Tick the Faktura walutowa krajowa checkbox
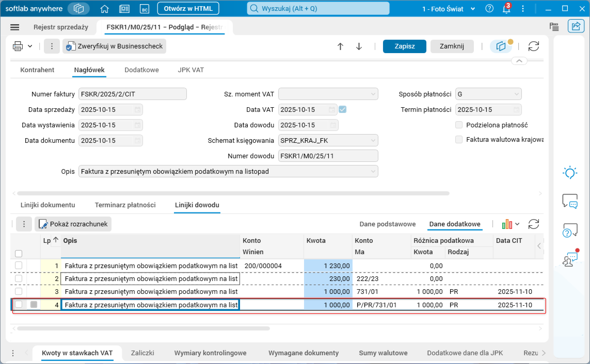The height and width of the screenshot is (364, 590). 459,139
